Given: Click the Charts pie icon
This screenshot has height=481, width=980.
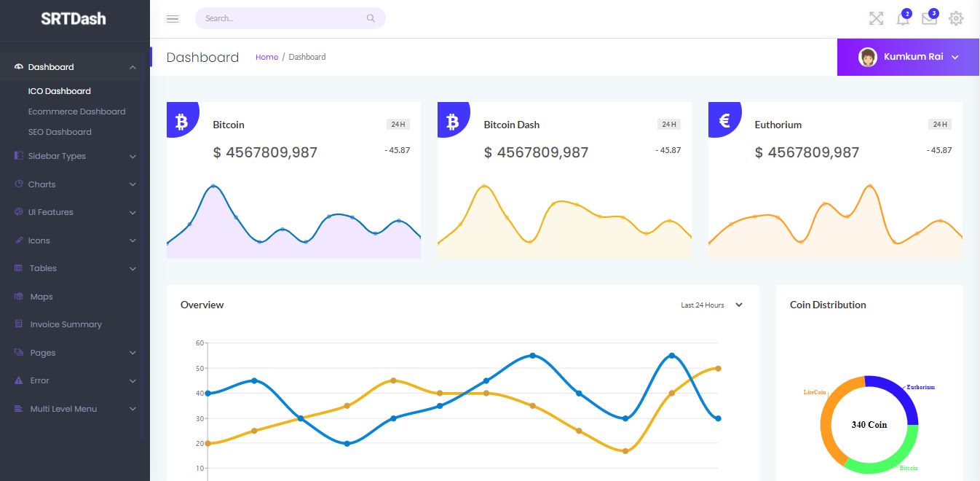Looking at the screenshot, I should [19, 184].
